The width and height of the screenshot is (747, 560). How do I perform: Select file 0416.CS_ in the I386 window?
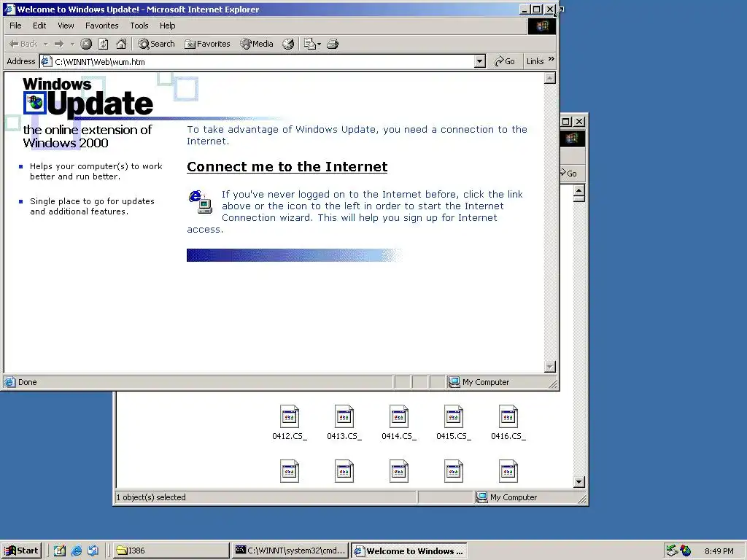pyautogui.click(x=508, y=423)
